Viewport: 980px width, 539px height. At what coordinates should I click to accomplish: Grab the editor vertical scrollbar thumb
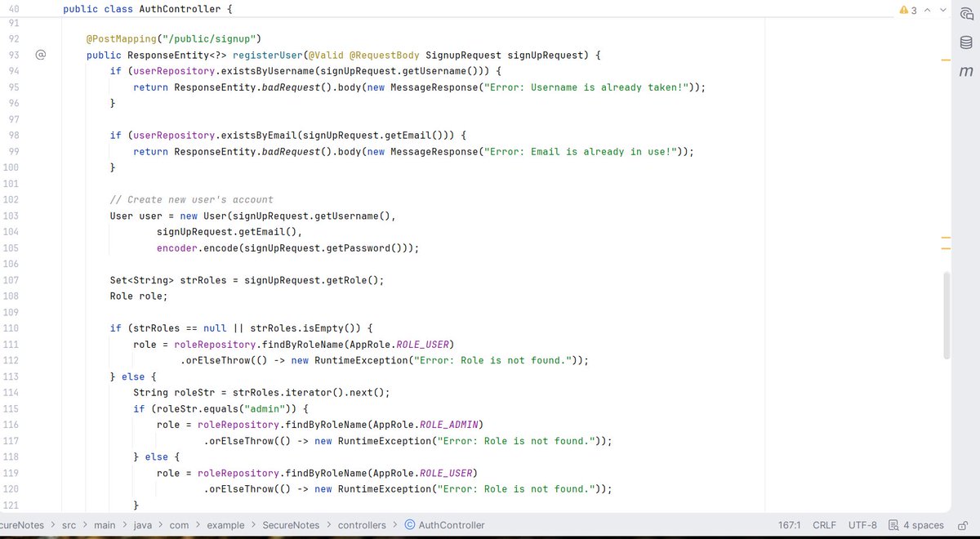(947, 315)
